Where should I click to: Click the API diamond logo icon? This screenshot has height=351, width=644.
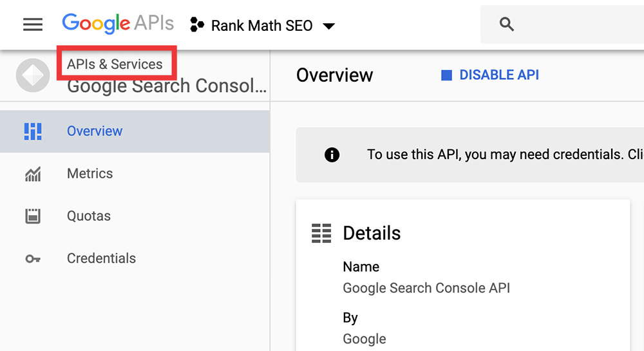pos(33,75)
